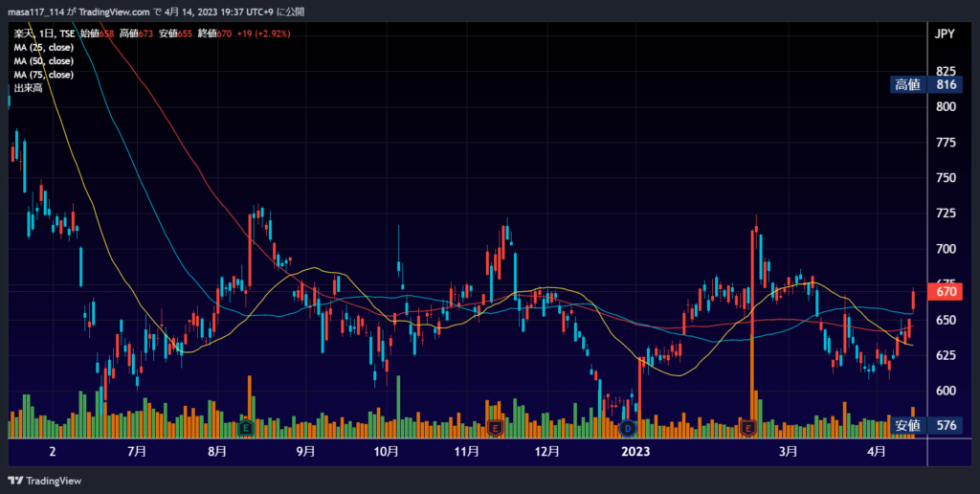This screenshot has height=494, width=980.
Task: Click the 終値670 closing value in legend
Action: coord(214,34)
